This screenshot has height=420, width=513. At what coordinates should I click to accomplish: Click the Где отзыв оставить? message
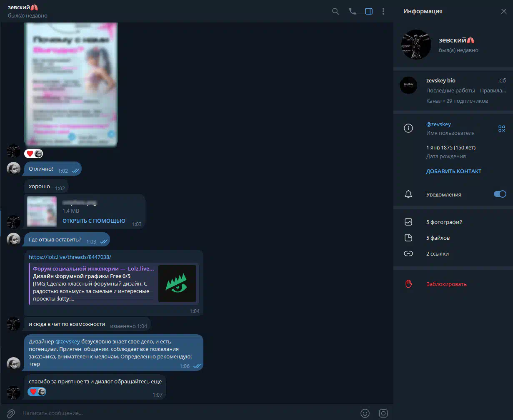(x=67, y=240)
